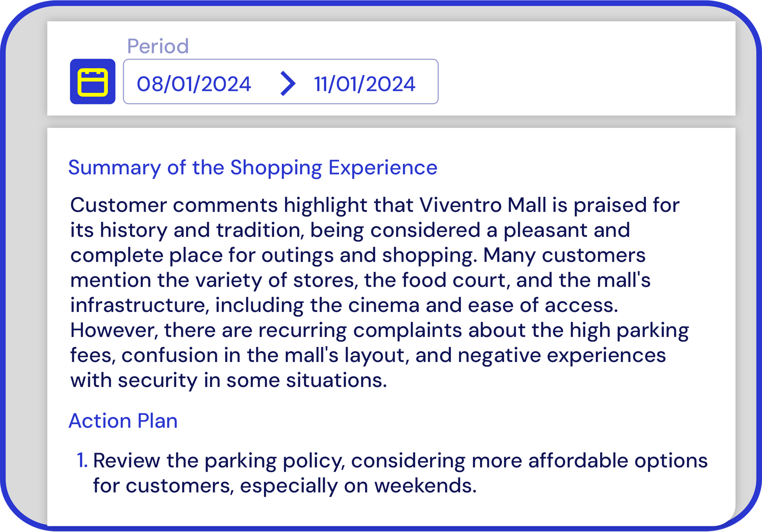Click the 'infrastructure, including the cinema' line
This screenshot has width=762, height=532.
pos(344,305)
